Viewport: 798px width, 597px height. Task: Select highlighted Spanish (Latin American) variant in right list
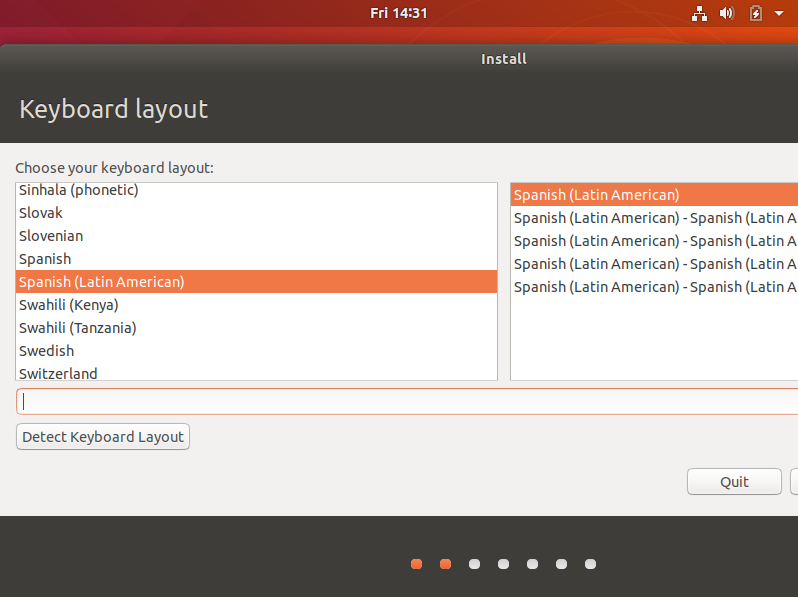tap(596, 195)
